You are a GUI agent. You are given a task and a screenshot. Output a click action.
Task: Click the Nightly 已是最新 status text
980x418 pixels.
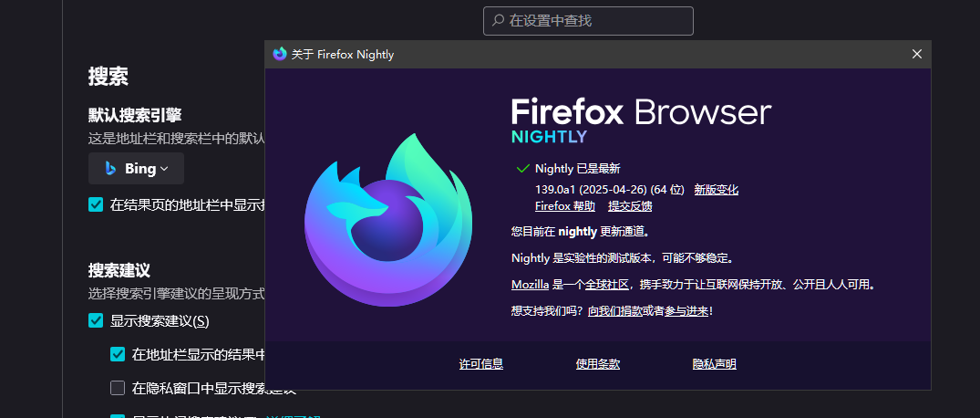click(x=578, y=168)
